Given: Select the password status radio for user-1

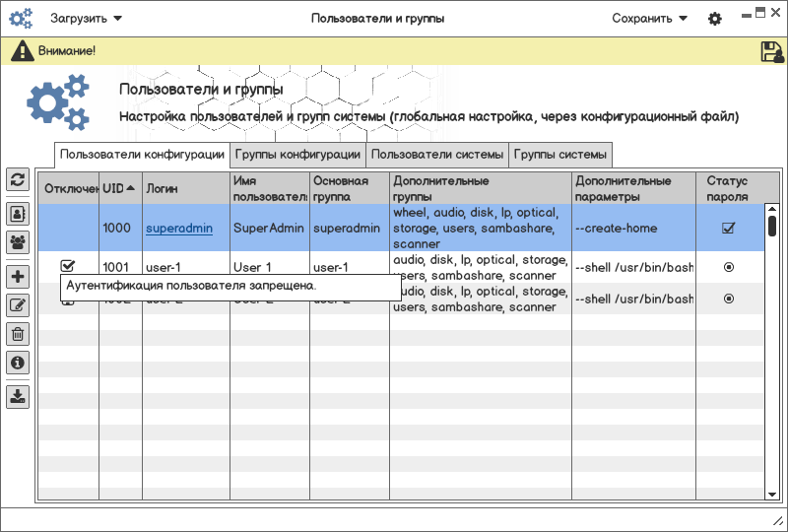Looking at the screenshot, I should pos(729,267).
